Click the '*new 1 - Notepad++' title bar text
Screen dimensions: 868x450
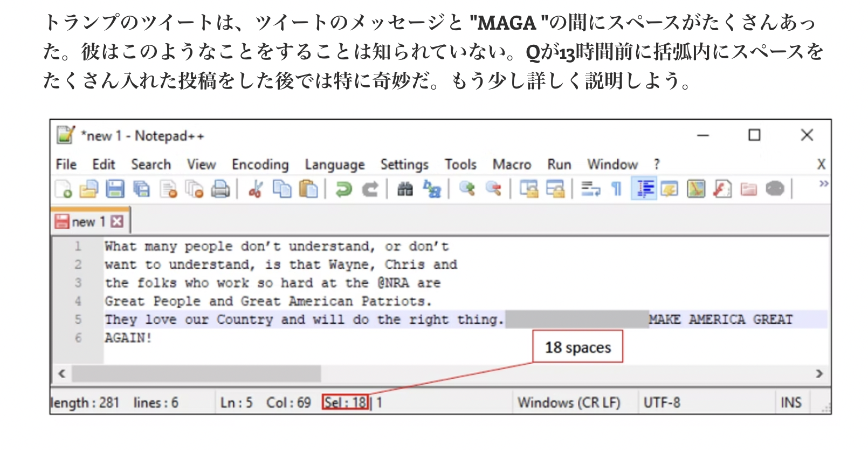tap(143, 135)
